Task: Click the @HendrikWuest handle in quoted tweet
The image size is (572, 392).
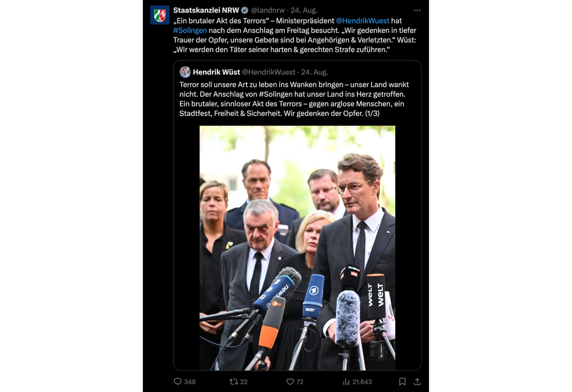Action: 269,72
